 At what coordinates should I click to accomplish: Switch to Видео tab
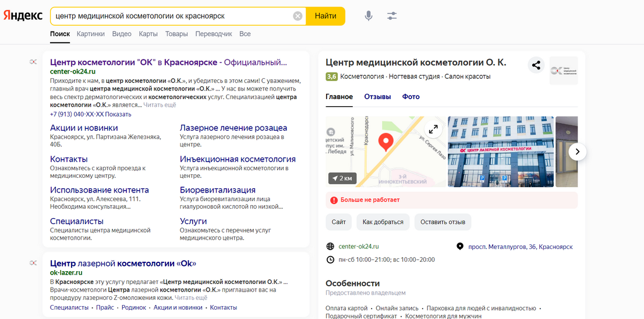click(x=122, y=34)
